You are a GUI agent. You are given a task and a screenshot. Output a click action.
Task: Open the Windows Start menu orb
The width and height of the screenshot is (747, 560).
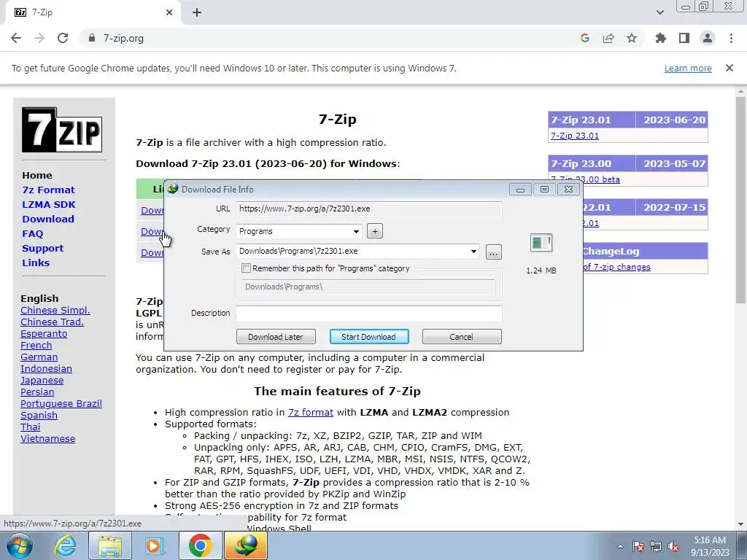[19, 545]
